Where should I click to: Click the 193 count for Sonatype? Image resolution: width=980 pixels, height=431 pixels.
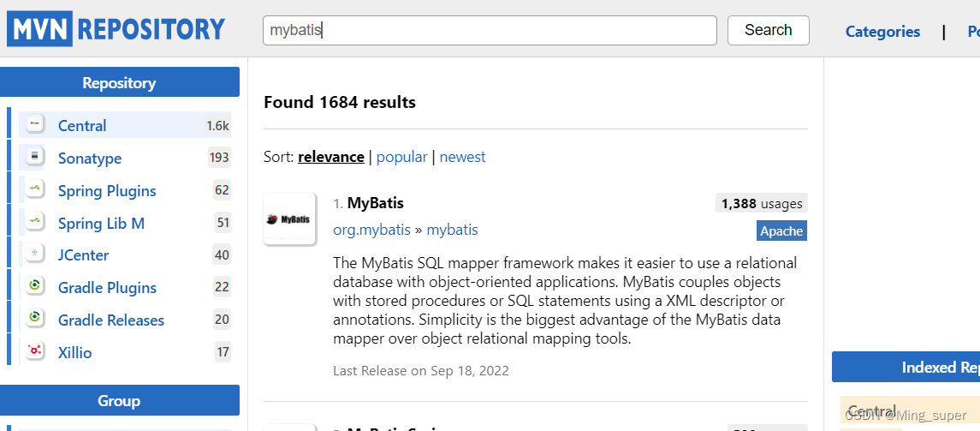point(219,159)
